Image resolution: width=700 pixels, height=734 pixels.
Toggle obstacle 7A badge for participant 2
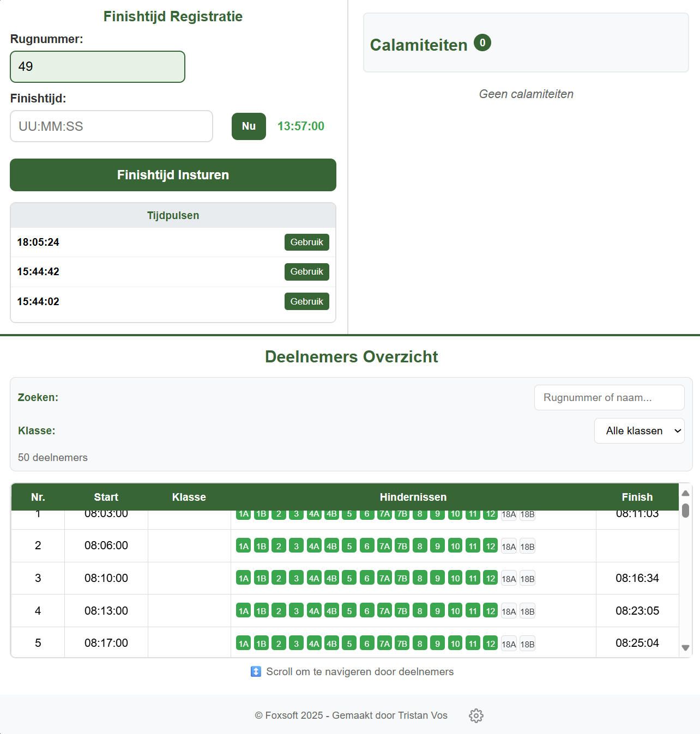(x=384, y=547)
